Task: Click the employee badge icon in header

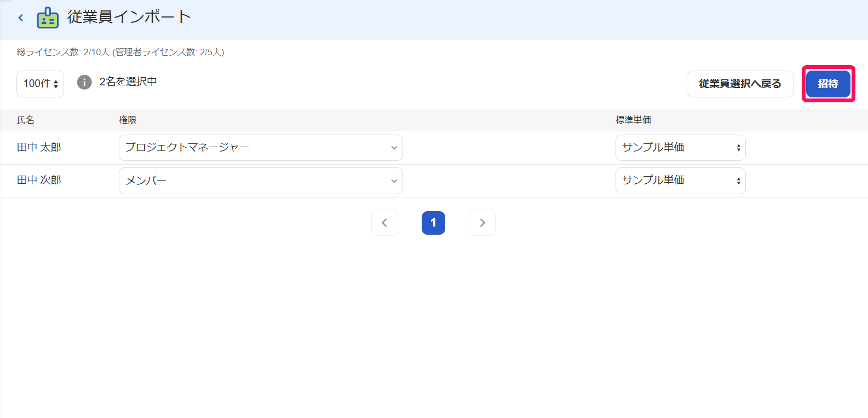Action: click(48, 18)
